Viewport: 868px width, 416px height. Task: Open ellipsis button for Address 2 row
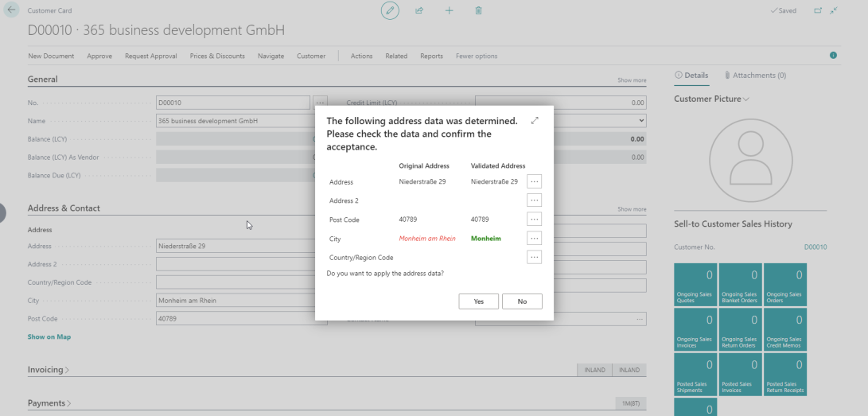coord(534,200)
